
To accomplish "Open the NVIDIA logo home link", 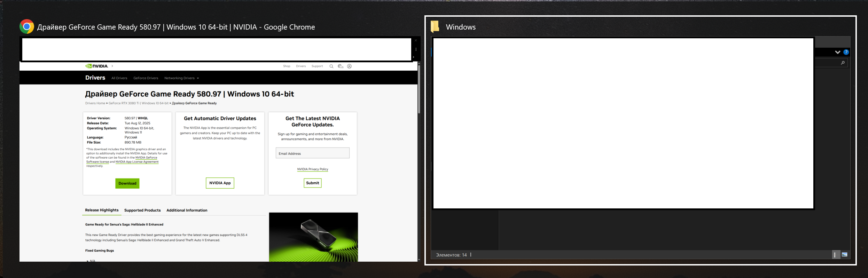I will [x=97, y=66].
